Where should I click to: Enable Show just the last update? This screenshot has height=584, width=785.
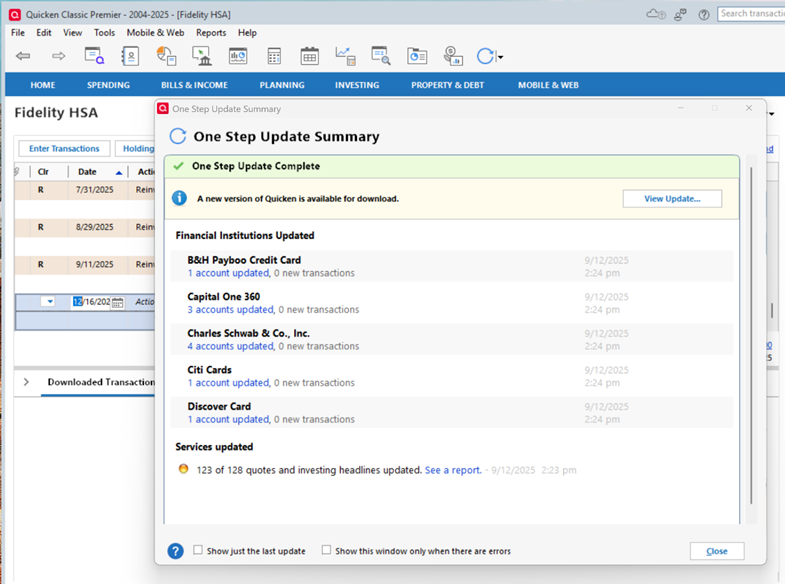pos(198,550)
